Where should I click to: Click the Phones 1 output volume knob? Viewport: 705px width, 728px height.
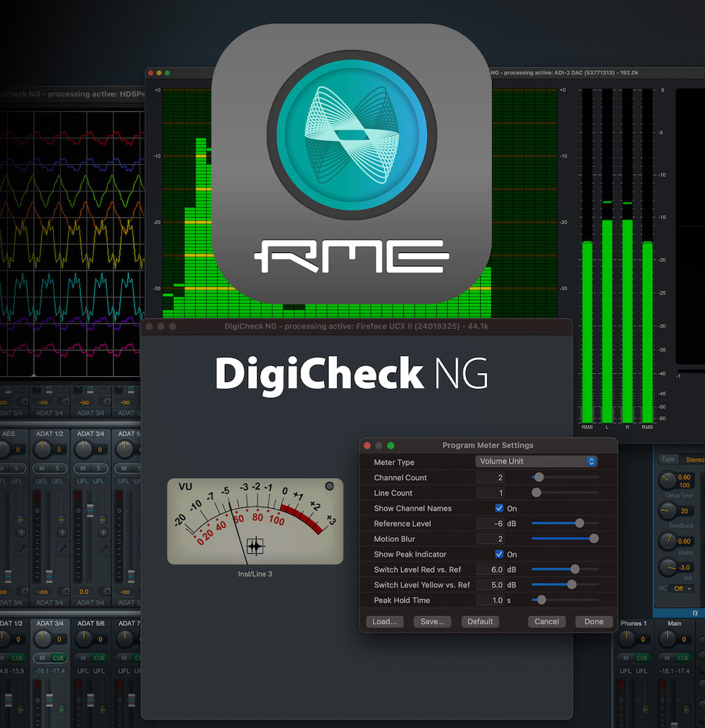tap(626, 639)
